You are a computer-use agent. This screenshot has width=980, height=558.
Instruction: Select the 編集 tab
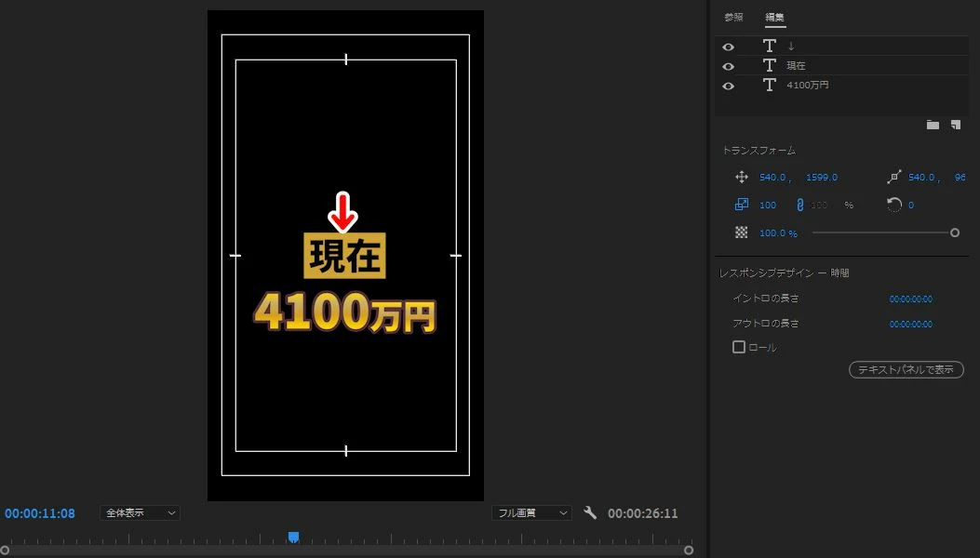point(774,18)
